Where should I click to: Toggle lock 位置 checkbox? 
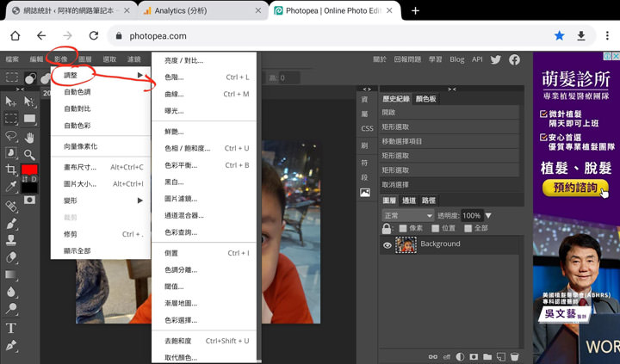pos(436,228)
